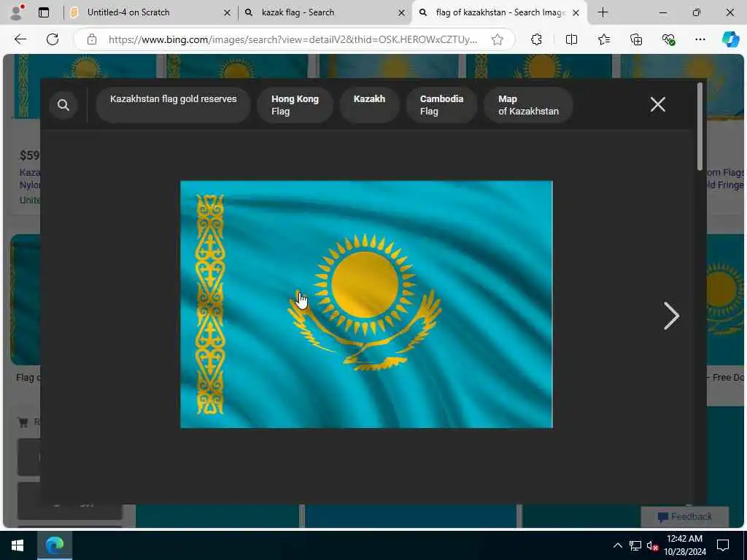Screen dimensions: 747x560
Task: Refresh the Bing page
Action: 53,39
